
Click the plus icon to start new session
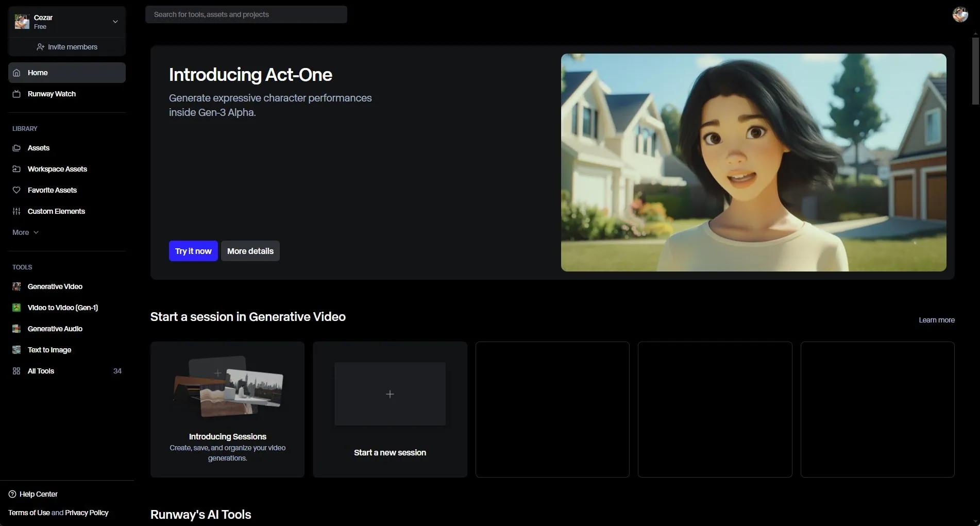pyautogui.click(x=390, y=394)
